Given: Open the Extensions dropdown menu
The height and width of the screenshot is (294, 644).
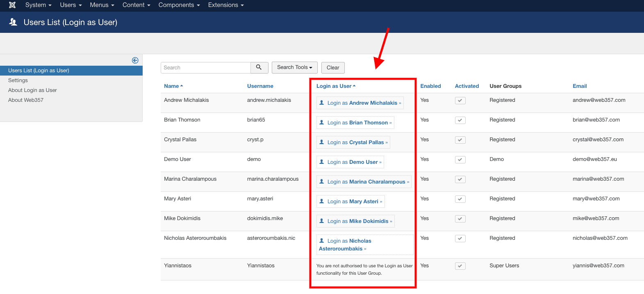Looking at the screenshot, I should [x=225, y=5].
